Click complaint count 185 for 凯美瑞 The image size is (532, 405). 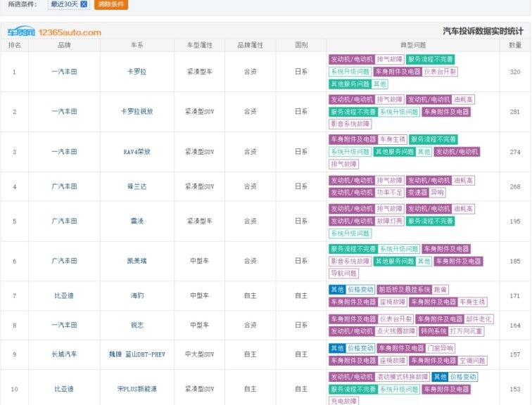pyautogui.click(x=515, y=261)
